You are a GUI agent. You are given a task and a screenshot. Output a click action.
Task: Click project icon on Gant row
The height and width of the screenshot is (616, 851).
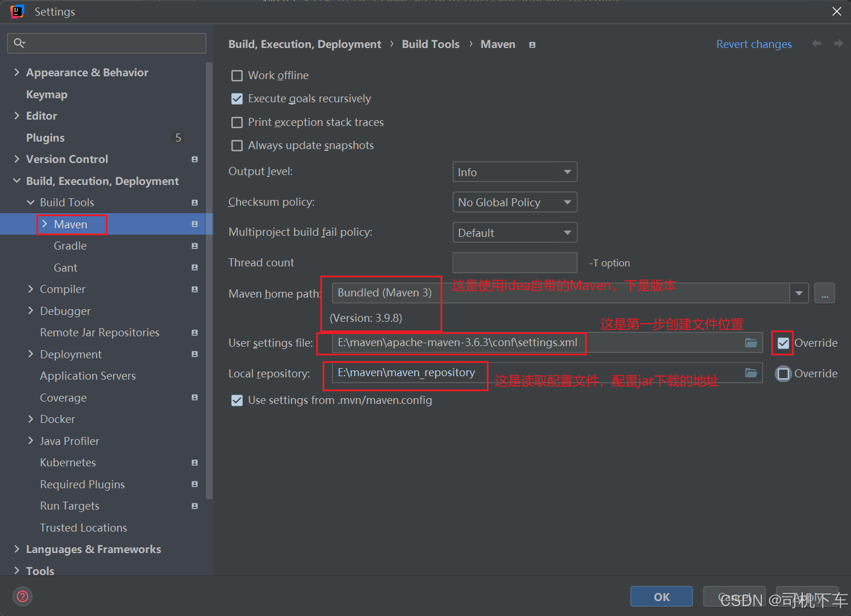tap(195, 268)
